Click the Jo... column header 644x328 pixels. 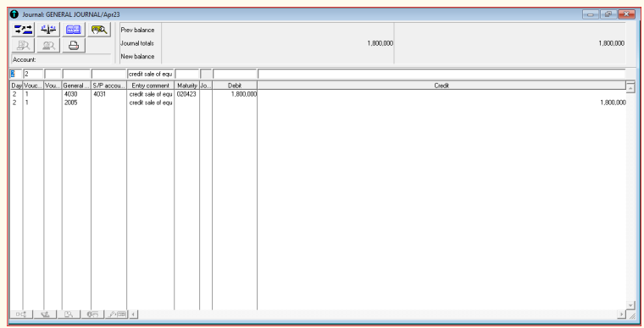(206, 86)
